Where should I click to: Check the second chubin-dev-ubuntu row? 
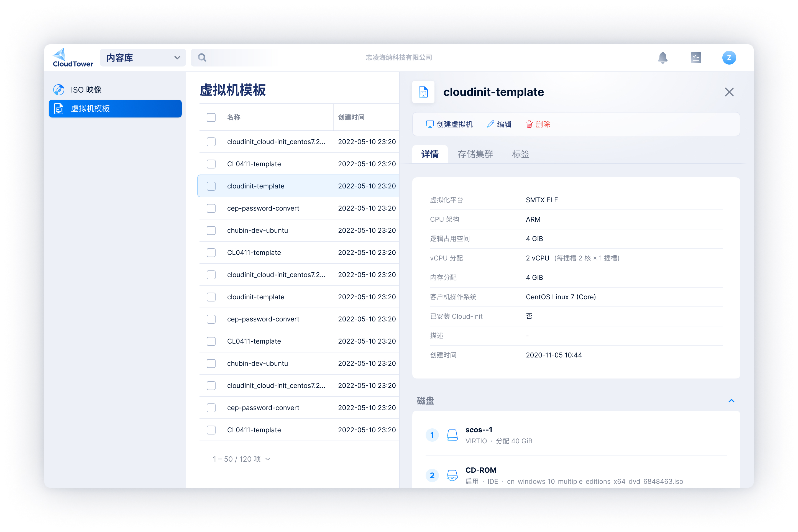211,364
